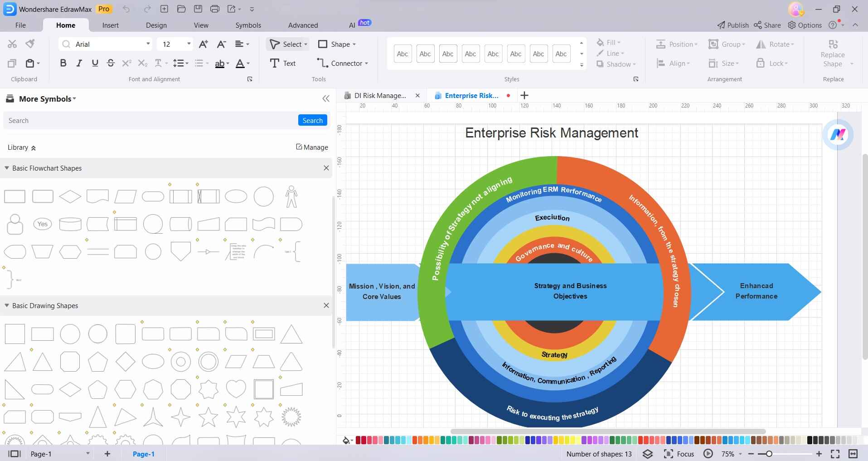Image resolution: width=868 pixels, height=461 pixels.
Task: Click the Undo arrow icon
Action: (x=126, y=9)
